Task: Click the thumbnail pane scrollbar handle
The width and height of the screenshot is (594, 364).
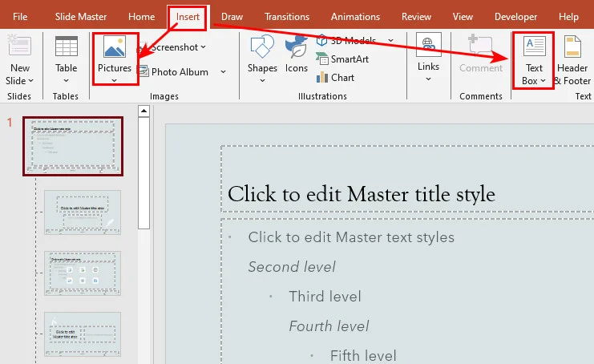Action: click(144, 173)
